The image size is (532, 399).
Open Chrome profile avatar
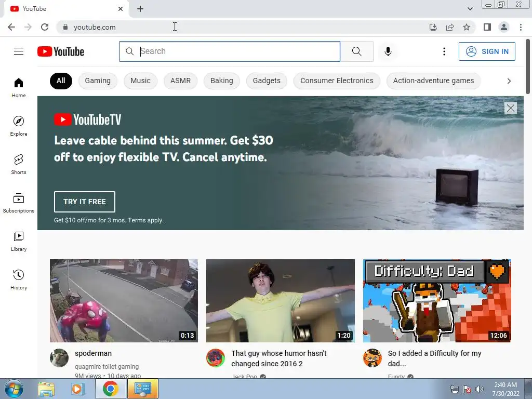(504, 27)
